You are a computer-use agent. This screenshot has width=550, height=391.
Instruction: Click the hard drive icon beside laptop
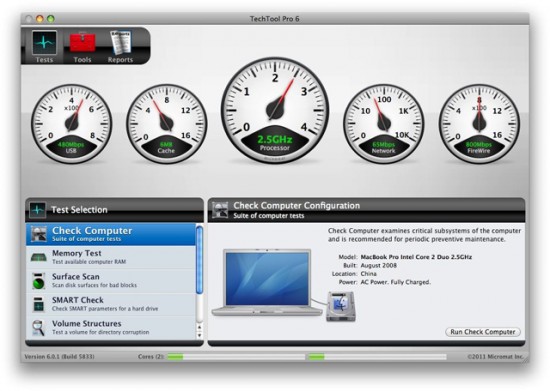point(341,307)
